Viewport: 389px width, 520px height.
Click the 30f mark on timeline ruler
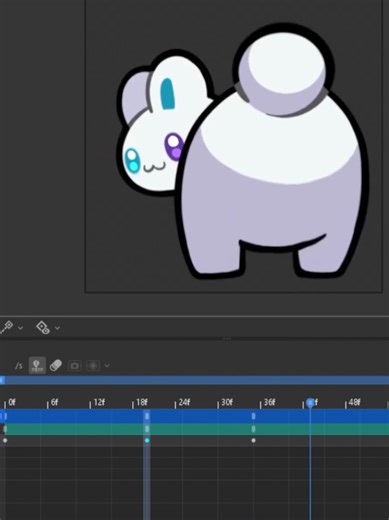click(227, 402)
